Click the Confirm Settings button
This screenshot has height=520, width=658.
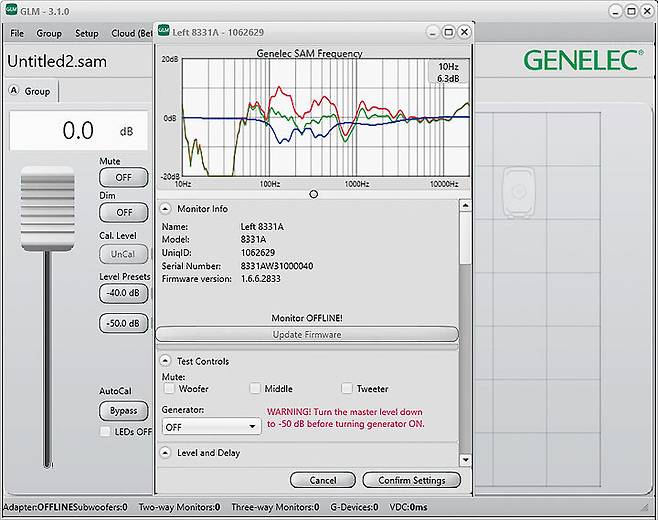pos(411,480)
